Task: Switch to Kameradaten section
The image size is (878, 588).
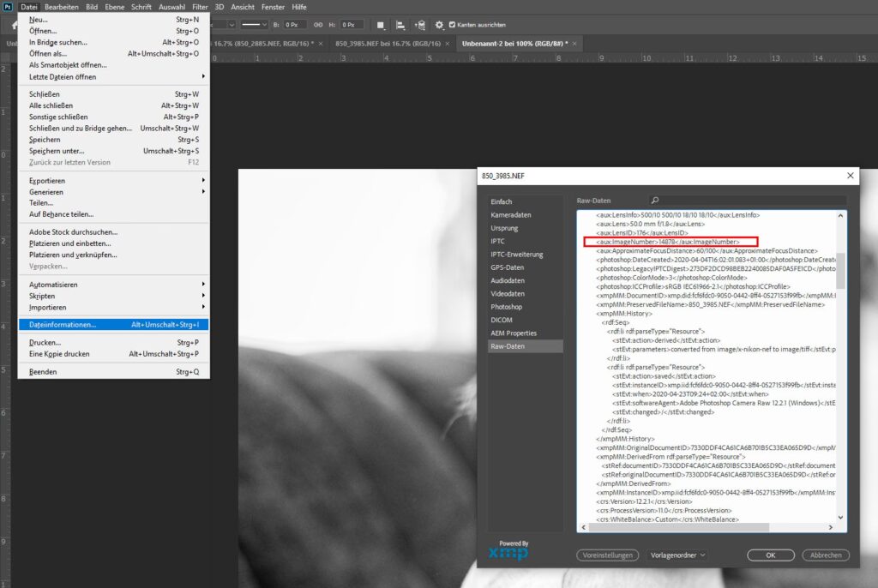Action: pos(510,214)
